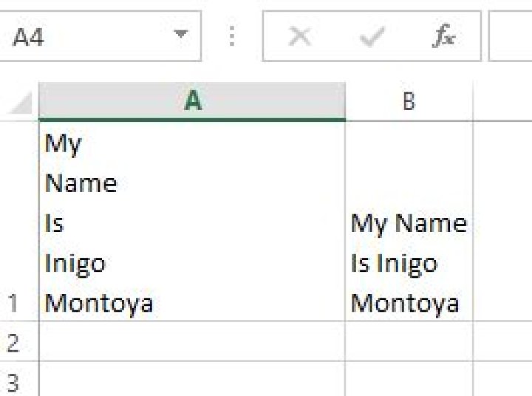The image size is (532, 396).
Task: Click the Select All triangle corner
Action: pos(21,103)
